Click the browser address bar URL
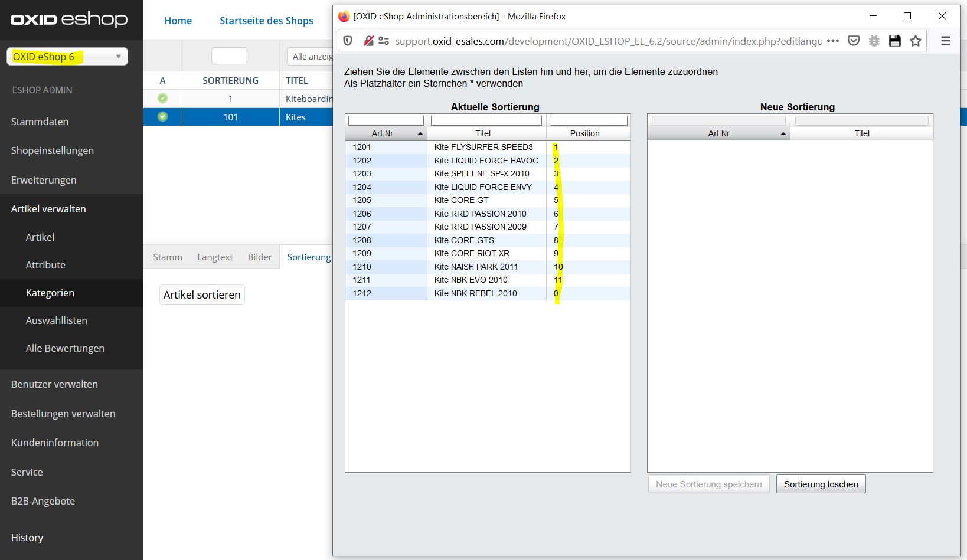This screenshot has height=560, width=967. (609, 41)
